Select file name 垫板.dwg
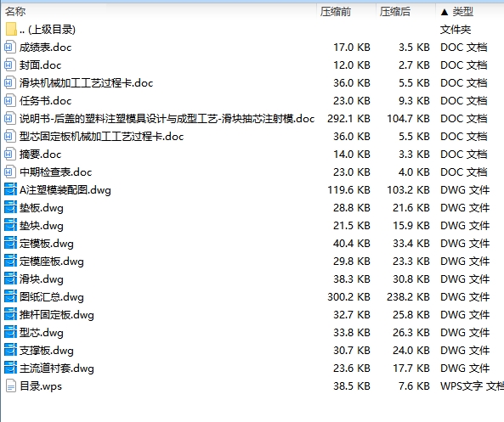The height and width of the screenshot is (422, 504). pyautogui.click(x=41, y=208)
